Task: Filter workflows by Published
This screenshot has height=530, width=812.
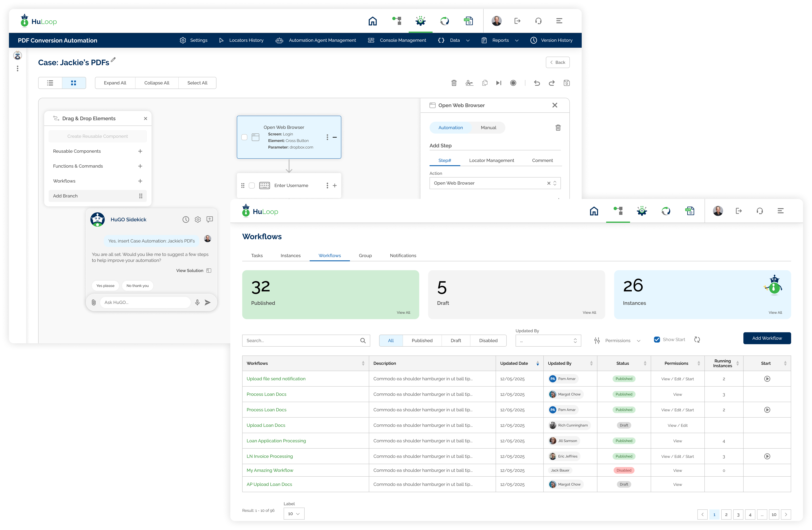Action: [x=422, y=341]
